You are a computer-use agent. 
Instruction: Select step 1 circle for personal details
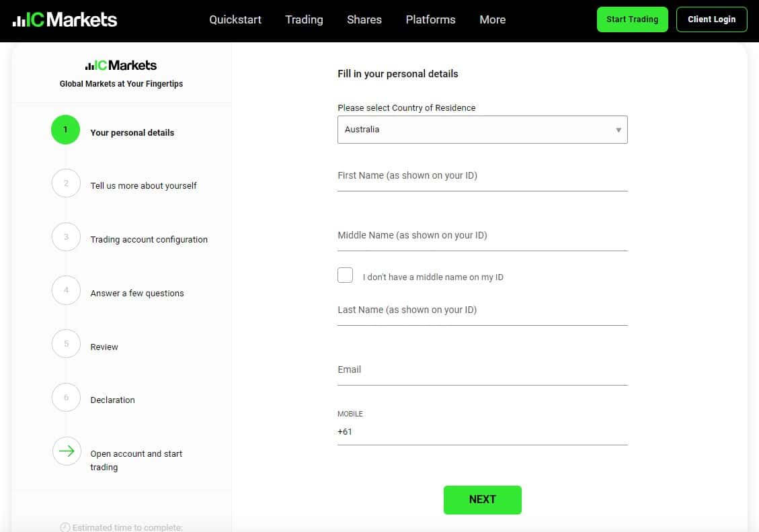[65, 130]
